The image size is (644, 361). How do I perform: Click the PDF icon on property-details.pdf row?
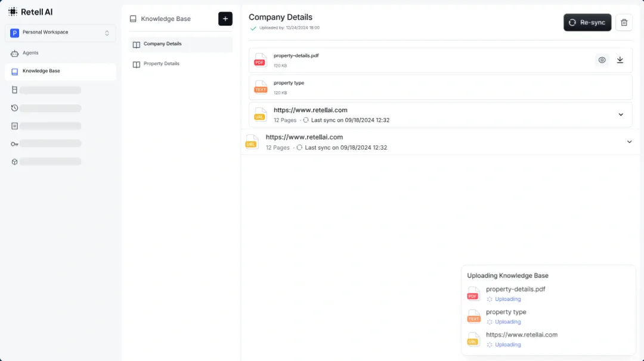click(x=259, y=60)
